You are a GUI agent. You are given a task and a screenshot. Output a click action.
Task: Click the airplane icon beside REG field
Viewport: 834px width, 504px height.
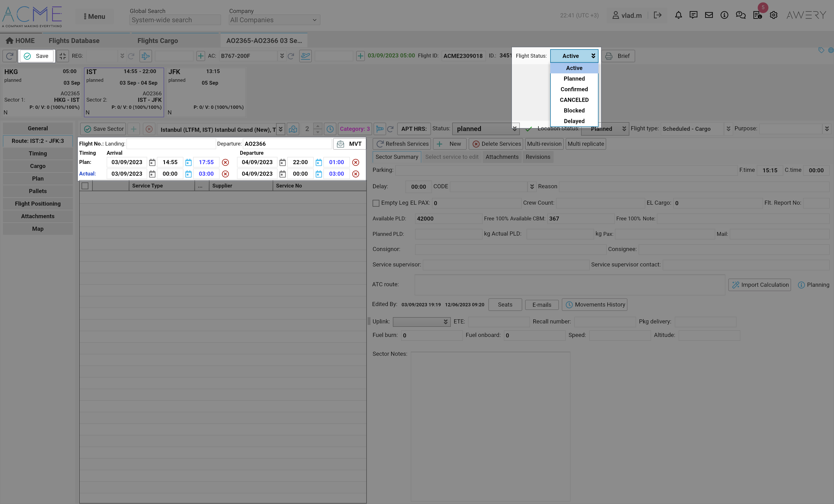pyautogui.click(x=146, y=56)
